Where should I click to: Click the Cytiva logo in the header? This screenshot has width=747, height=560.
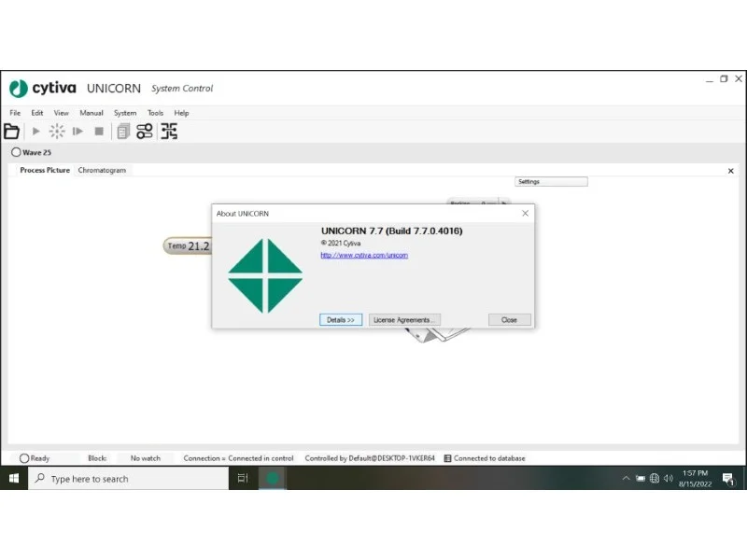[42, 88]
